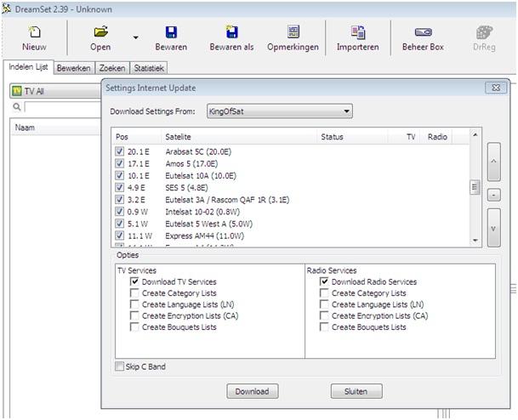Click the Bewaren save icon

[171, 32]
